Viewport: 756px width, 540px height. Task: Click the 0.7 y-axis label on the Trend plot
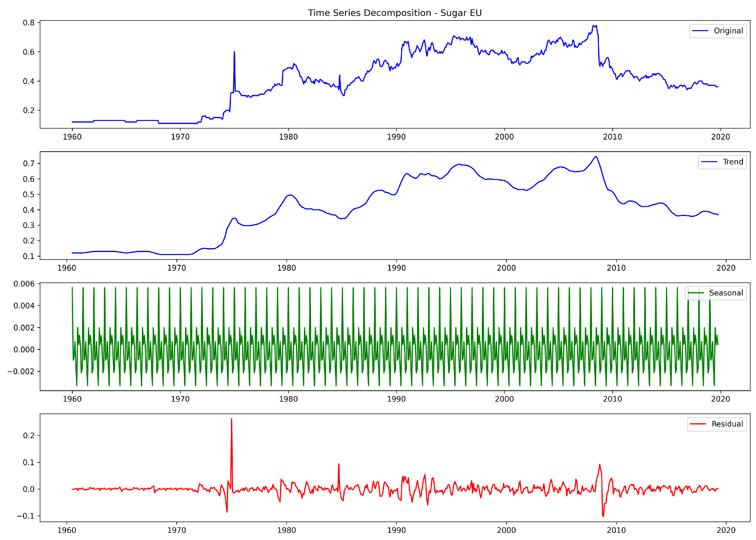[29, 163]
